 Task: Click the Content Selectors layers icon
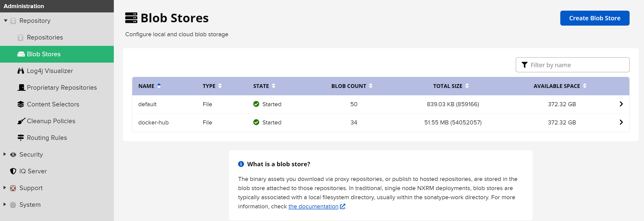[21, 104]
